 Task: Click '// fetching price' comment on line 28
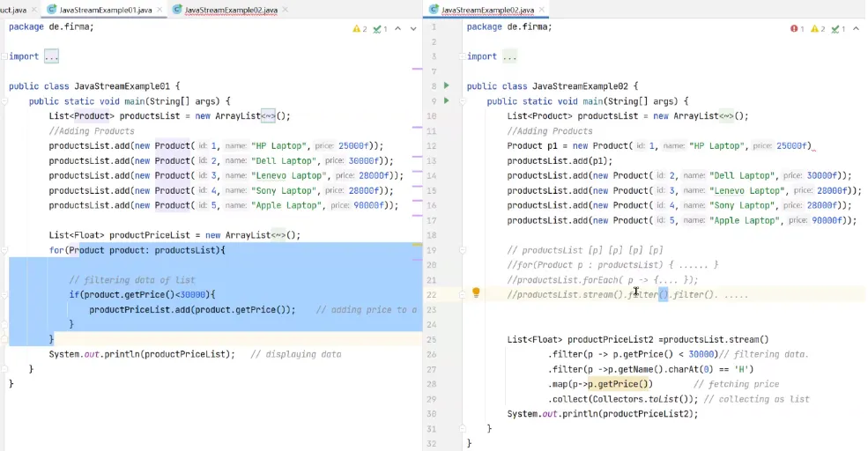click(736, 384)
